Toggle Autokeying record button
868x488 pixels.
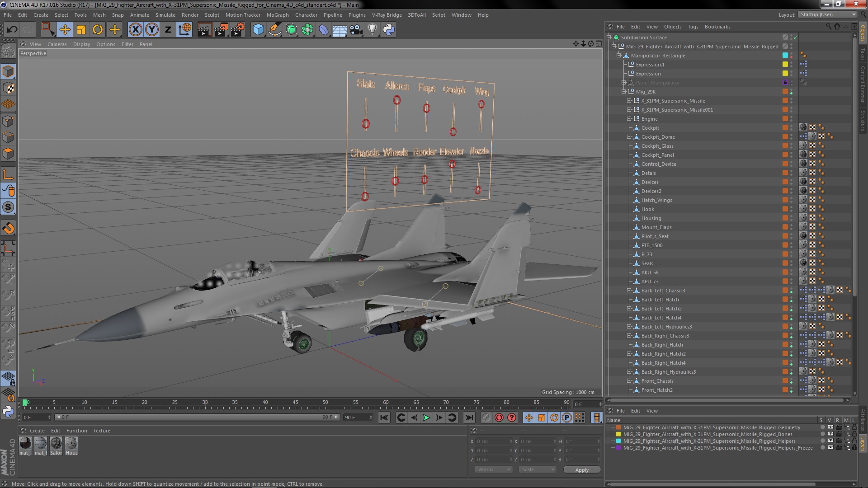pyautogui.click(x=499, y=418)
